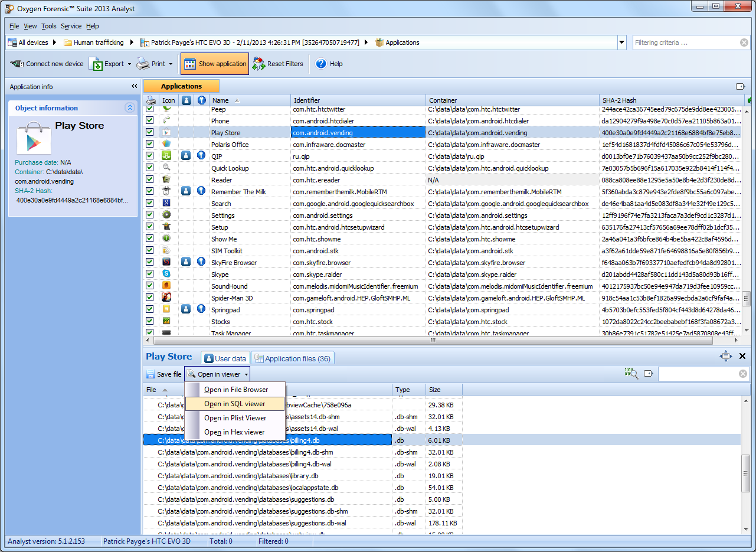
Task: Click the Reset Filters icon
Action: pos(258,64)
